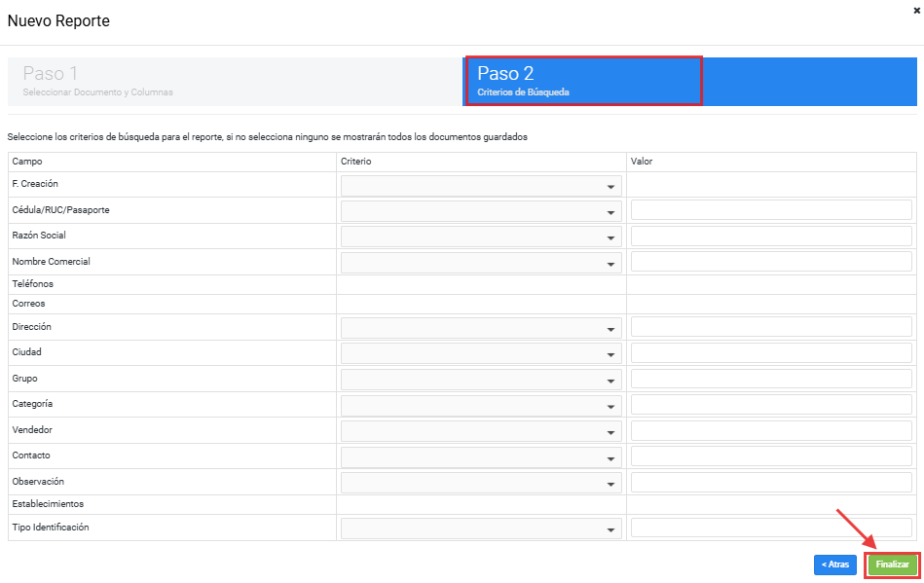Open the Tipo Identificación criterio dropdown
Image resolution: width=924 pixels, height=583 pixels.
click(x=481, y=528)
